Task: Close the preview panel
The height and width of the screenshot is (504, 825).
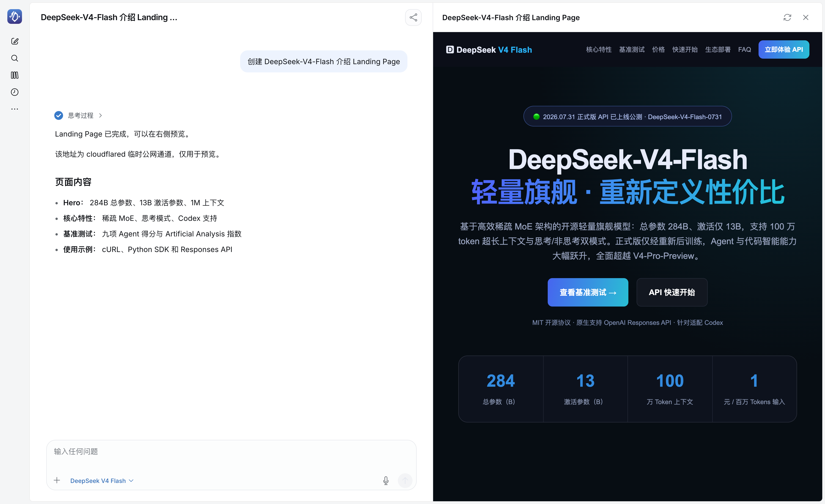Action: click(x=806, y=17)
